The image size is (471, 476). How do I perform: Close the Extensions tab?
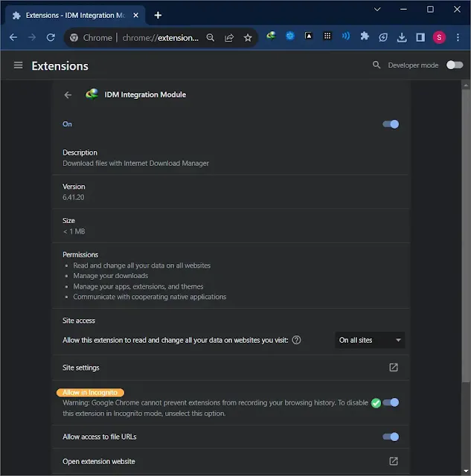tap(135, 15)
